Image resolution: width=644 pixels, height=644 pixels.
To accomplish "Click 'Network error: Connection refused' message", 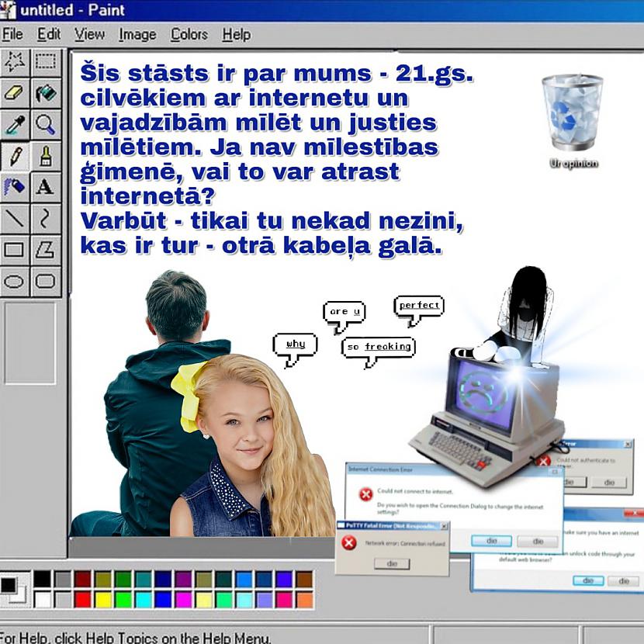I will pos(404,543).
